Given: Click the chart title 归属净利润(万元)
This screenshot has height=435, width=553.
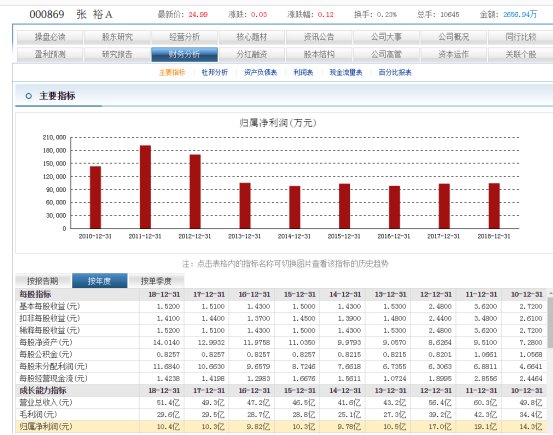Looking at the screenshot, I should (278, 123).
